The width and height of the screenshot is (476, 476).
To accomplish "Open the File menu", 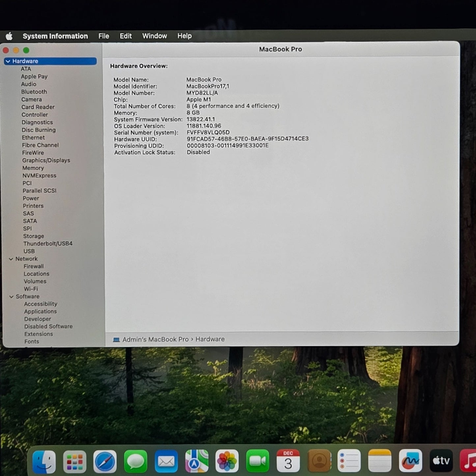I will tap(103, 36).
